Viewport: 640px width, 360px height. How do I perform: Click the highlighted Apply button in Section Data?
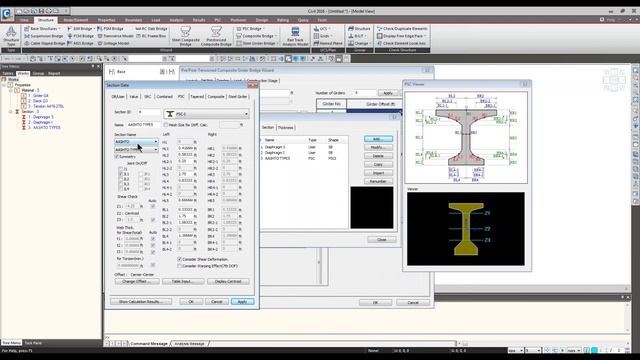[242, 302]
